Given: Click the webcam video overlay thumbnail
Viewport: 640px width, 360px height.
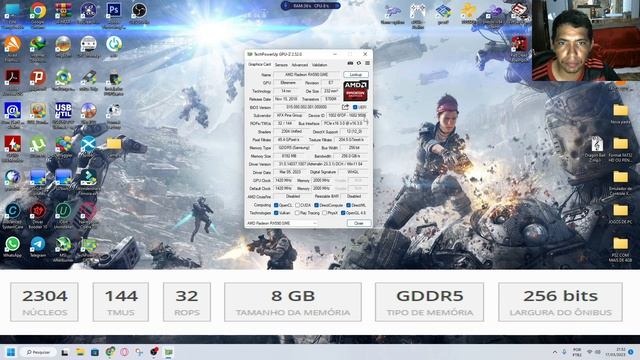Looking at the screenshot, I should [x=586, y=40].
